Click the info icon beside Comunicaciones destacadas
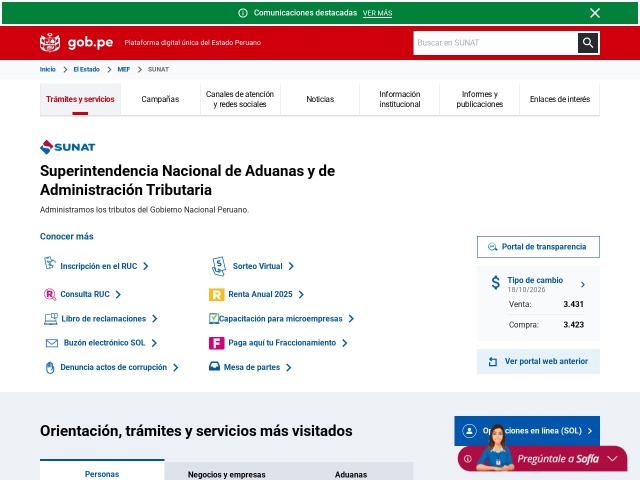Image resolution: width=640 pixels, height=480 pixels. (x=243, y=13)
